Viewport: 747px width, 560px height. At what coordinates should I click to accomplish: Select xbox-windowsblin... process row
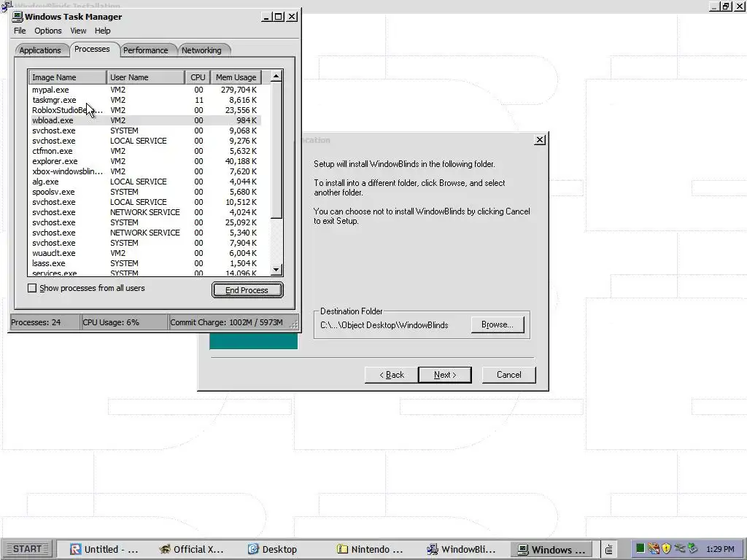[x=145, y=171]
